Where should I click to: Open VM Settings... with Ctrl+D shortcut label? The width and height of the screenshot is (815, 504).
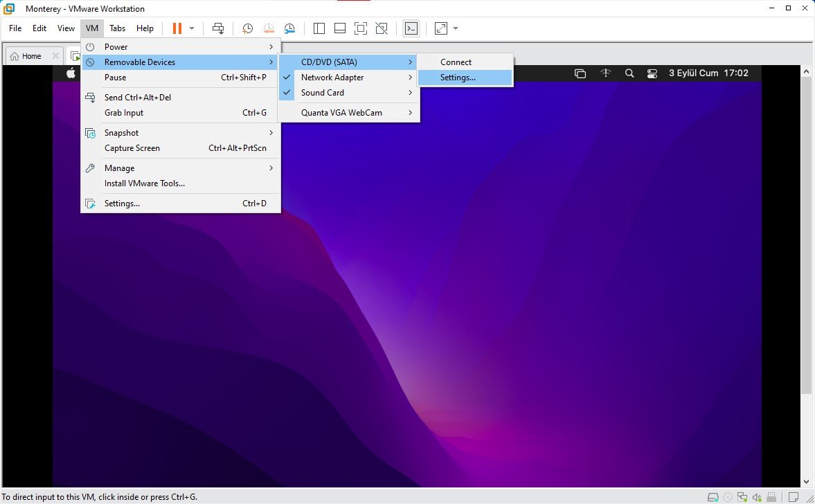(x=180, y=204)
